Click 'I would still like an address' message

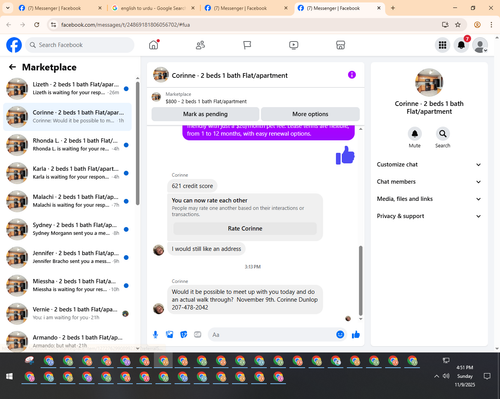(x=206, y=249)
